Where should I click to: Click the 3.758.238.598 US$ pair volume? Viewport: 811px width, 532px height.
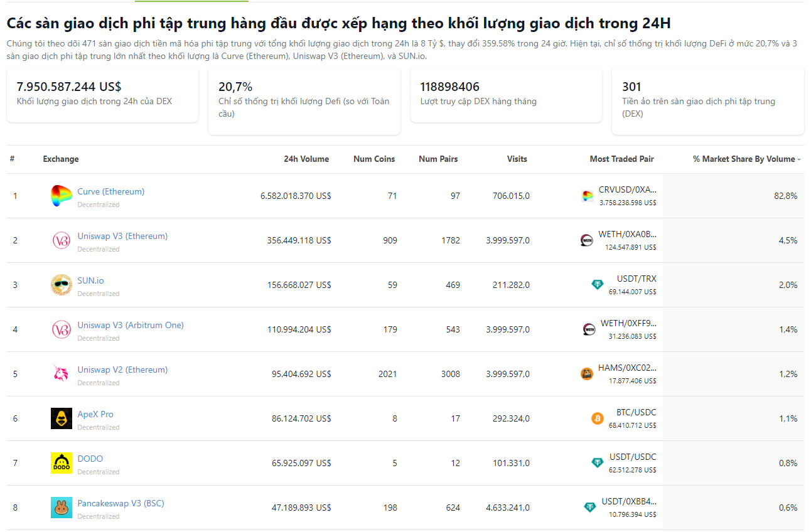point(628,203)
